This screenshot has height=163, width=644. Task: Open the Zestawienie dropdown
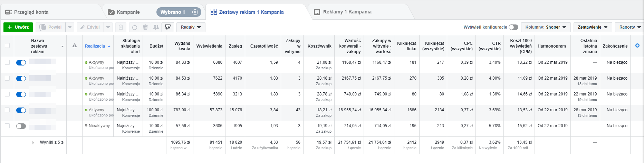click(593, 27)
